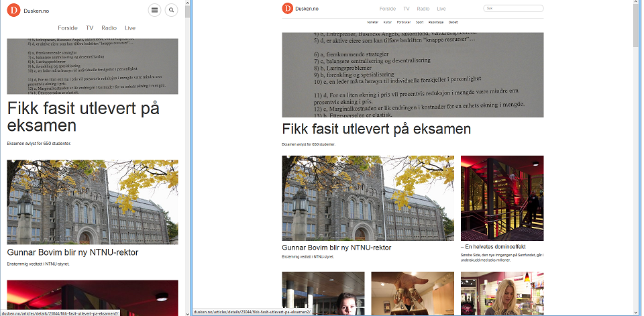
Task: Open red ceiling-lamp photo in left window
Action: click(x=93, y=298)
